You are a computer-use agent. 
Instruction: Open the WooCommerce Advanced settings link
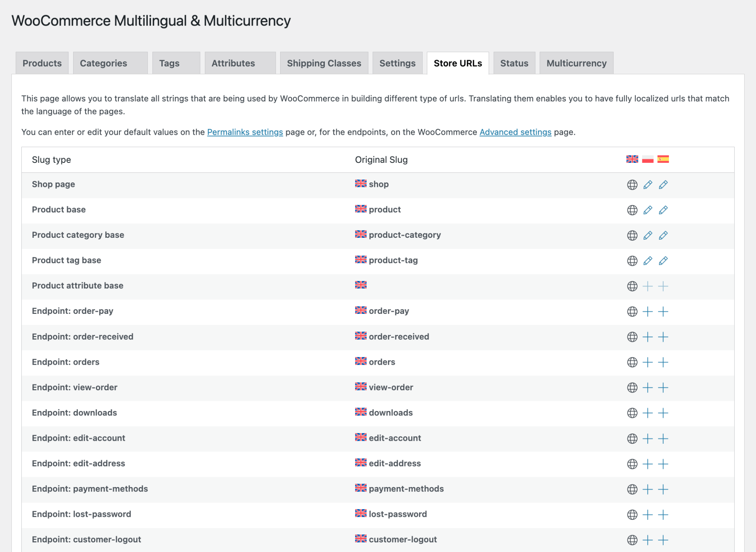click(515, 132)
